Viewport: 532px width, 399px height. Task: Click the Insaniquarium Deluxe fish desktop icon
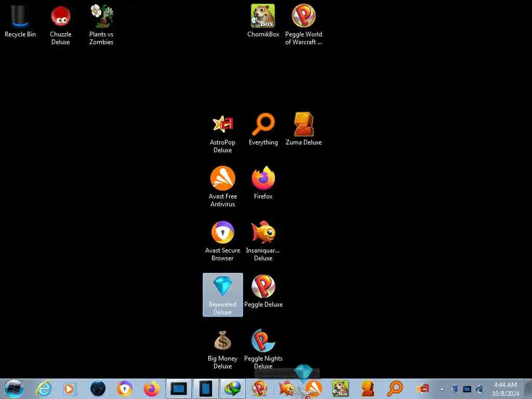click(x=263, y=241)
